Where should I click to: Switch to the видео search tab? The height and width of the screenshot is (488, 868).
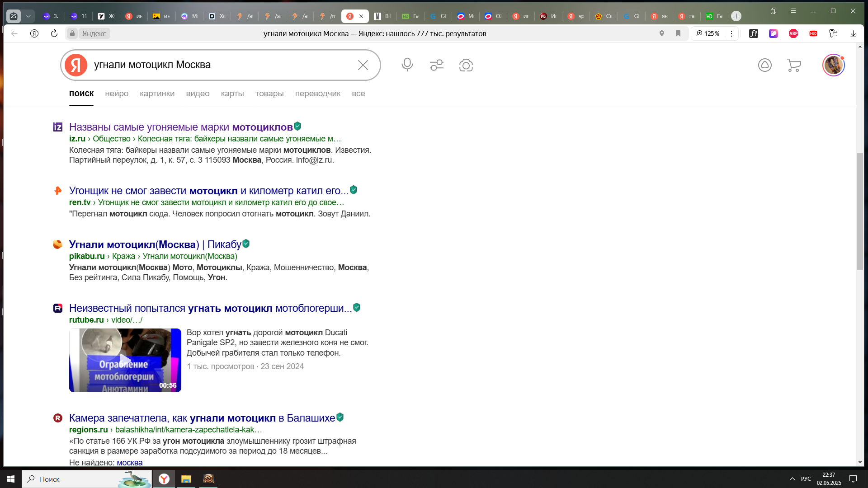click(198, 94)
